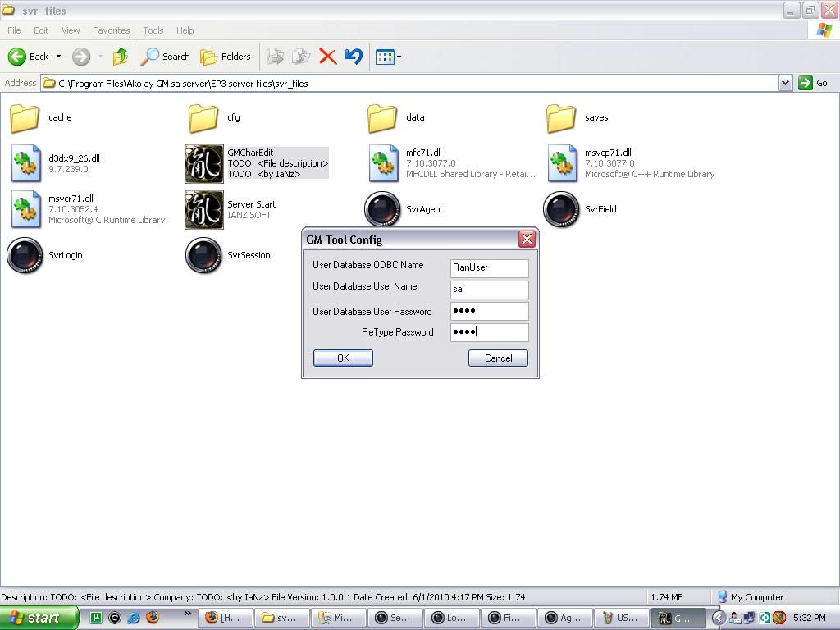Open the Back button history dropdown
This screenshot has width=840, height=630.
[x=58, y=57]
